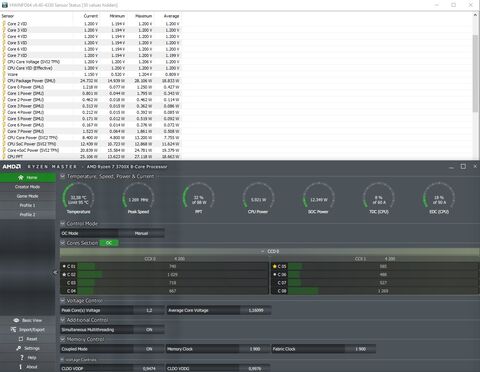Screen dimensions: 480x372
Task: Collapse the Memory Control section
Action: tap(62, 339)
